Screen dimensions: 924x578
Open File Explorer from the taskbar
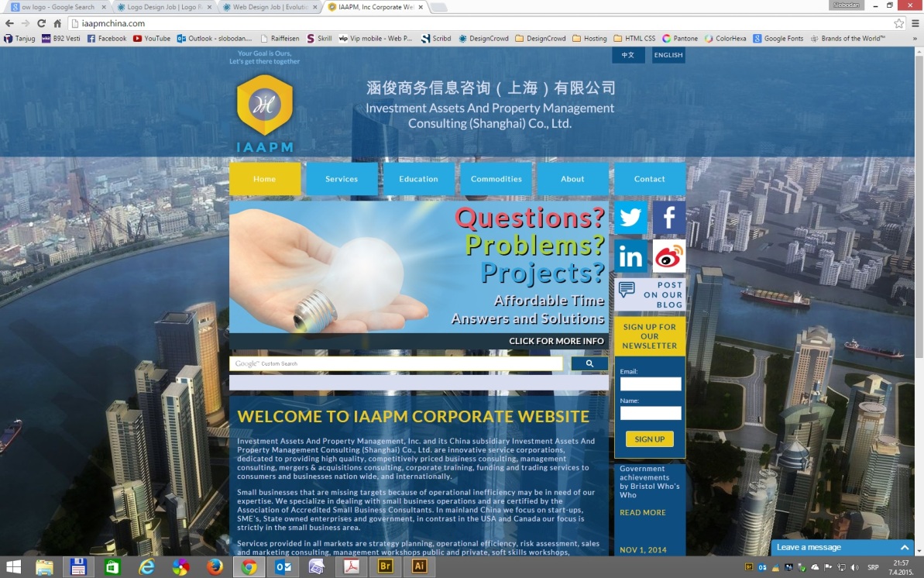[44, 567]
